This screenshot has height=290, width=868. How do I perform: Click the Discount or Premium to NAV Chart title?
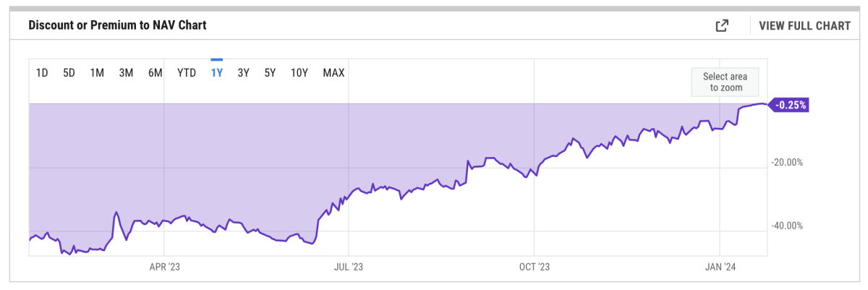click(x=117, y=25)
